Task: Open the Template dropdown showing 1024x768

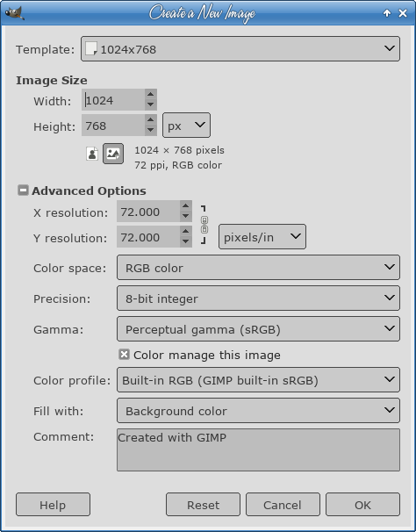Action: point(240,49)
